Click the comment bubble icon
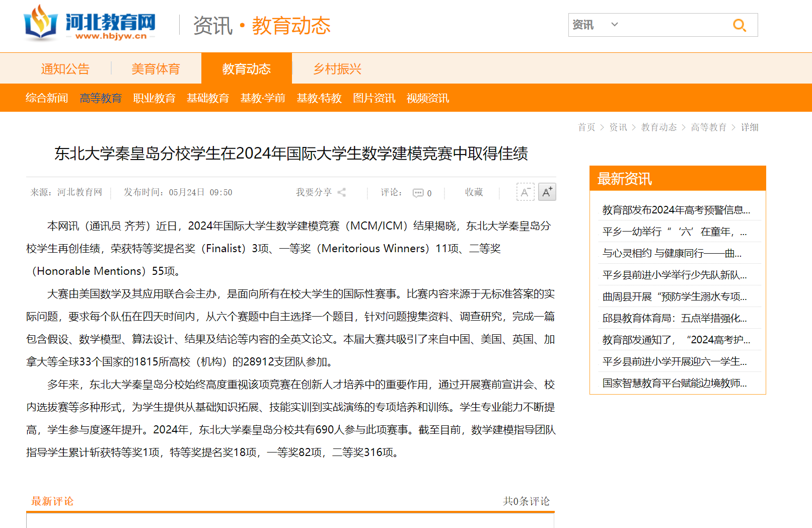 coord(418,193)
